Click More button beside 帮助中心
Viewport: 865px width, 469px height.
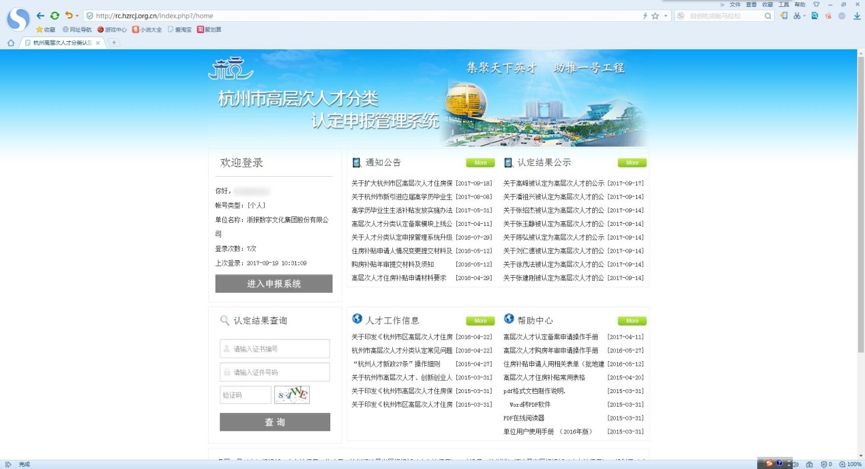(632, 321)
